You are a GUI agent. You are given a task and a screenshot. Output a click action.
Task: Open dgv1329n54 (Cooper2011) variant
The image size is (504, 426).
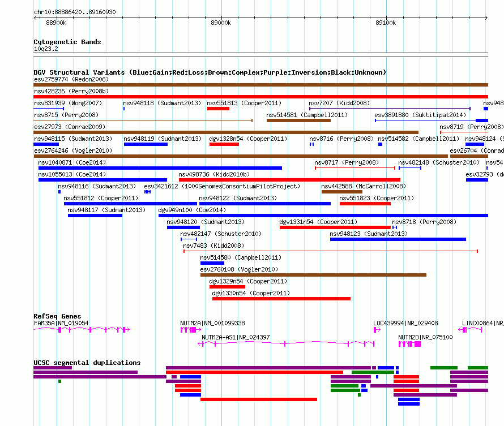248,281
